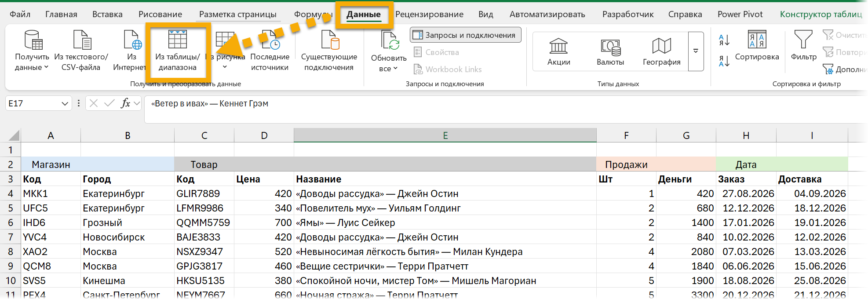Click the Дополнительно filter button
The image size is (868, 299).
[x=844, y=69]
